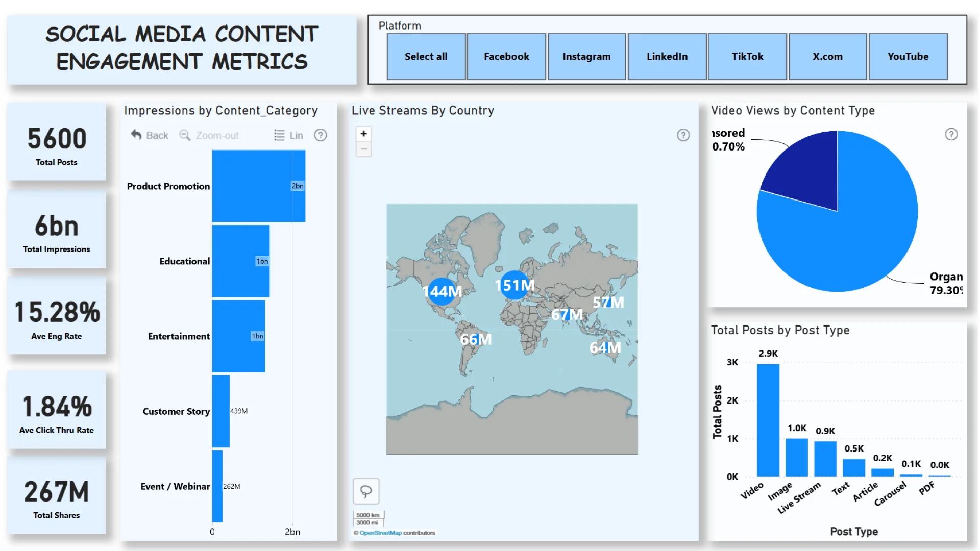Filter by LinkedIn platform

pyautogui.click(x=667, y=57)
